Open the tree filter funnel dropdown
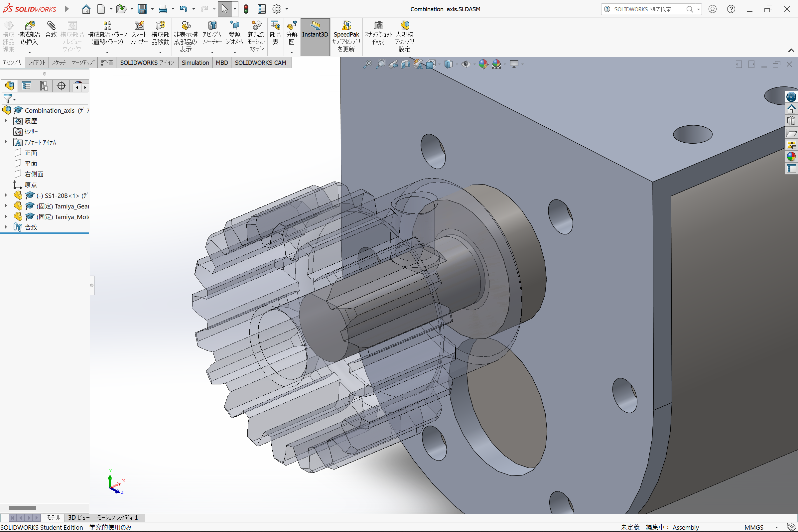This screenshot has height=532, width=798. click(9, 99)
